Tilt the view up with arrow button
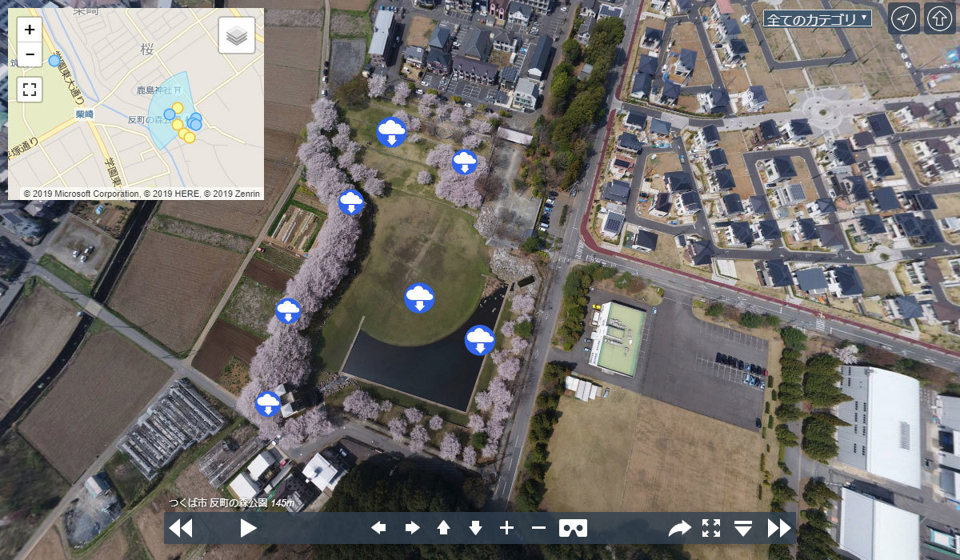This screenshot has height=560, width=960. [x=443, y=528]
